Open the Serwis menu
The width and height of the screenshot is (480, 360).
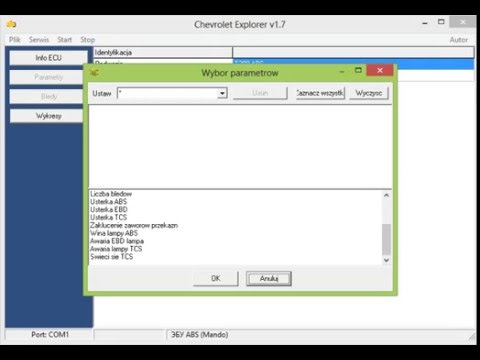click(39, 40)
